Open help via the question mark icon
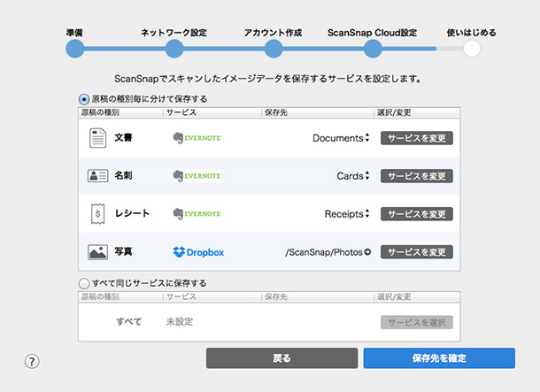540x392 pixels. (x=32, y=361)
